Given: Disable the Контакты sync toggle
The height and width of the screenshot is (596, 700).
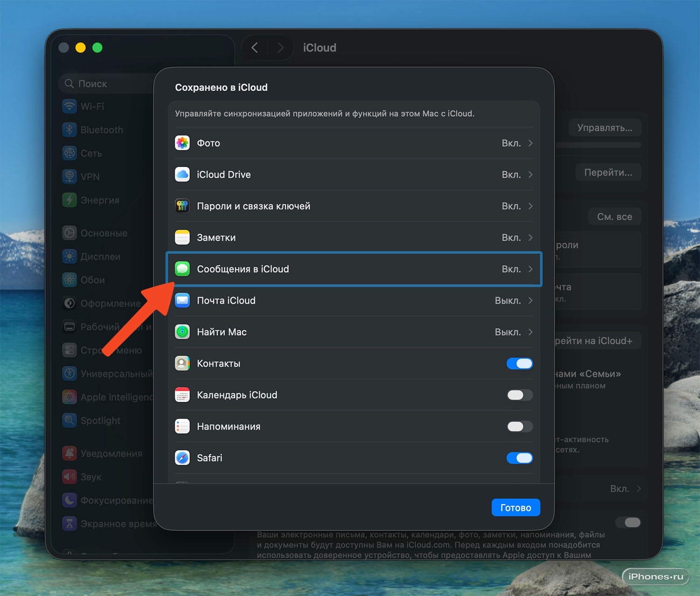Looking at the screenshot, I should (x=519, y=364).
